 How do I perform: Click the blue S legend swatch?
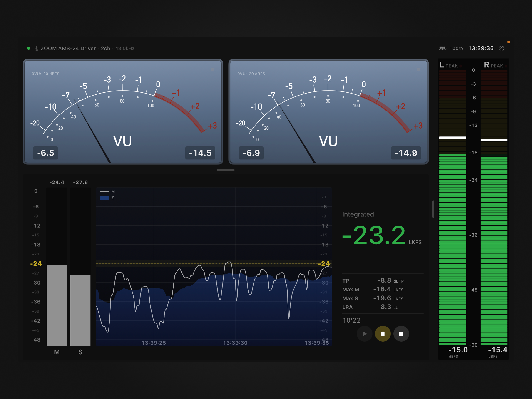point(105,198)
